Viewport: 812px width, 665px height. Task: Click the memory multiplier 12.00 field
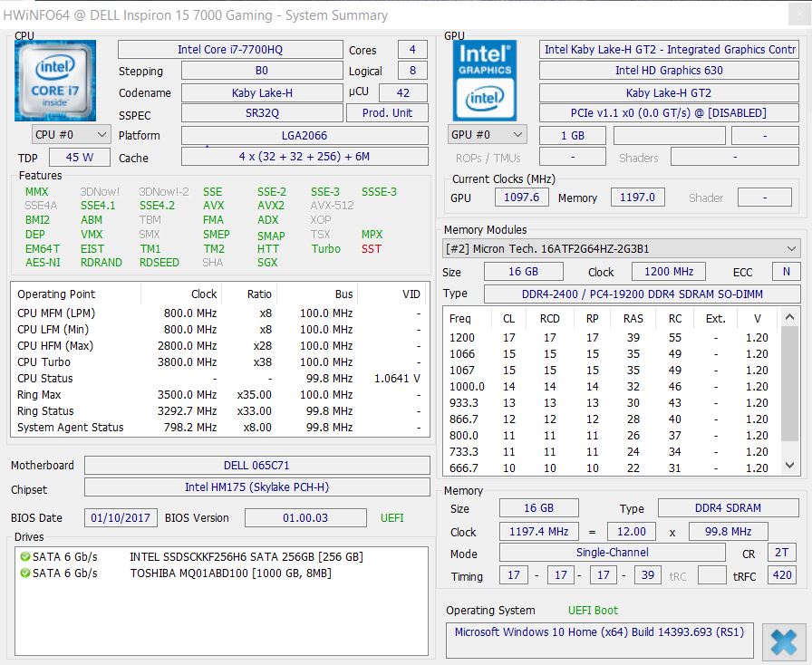coord(632,532)
